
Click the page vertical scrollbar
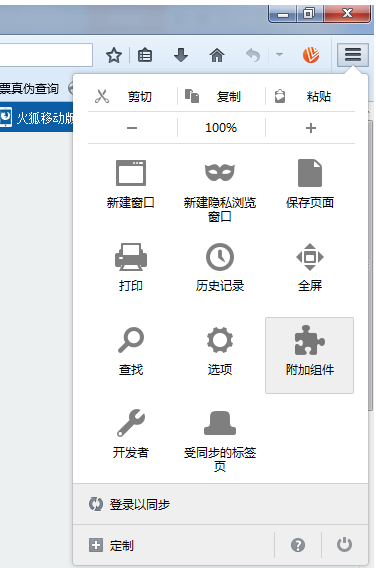[370, 266]
